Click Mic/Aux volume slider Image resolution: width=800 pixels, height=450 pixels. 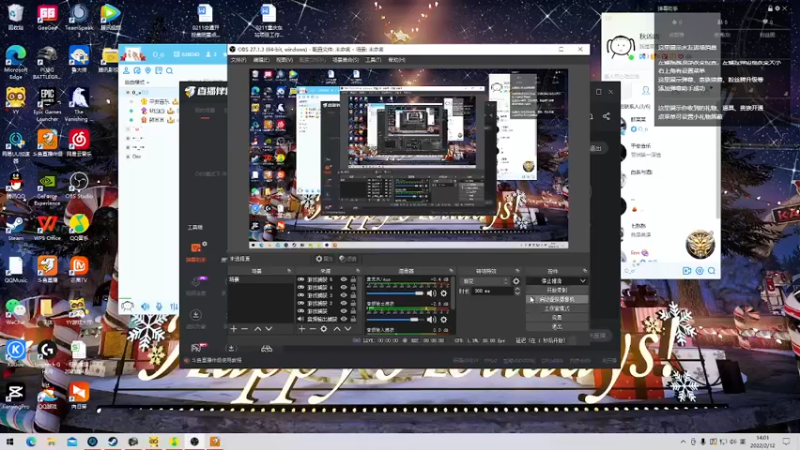(x=395, y=293)
